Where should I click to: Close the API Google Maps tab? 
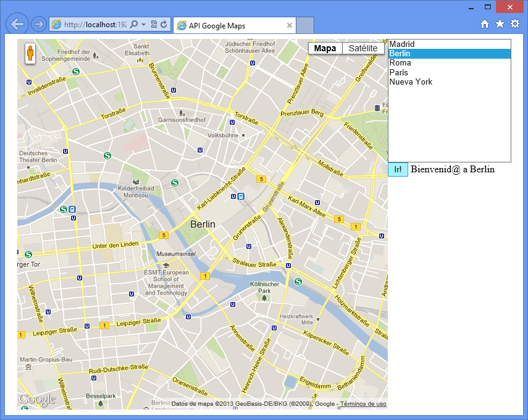coord(289,25)
